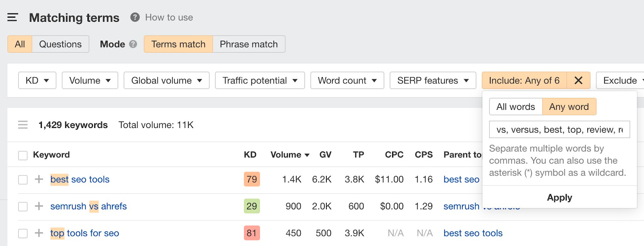Click the include words text input field
Image resolution: width=644 pixels, height=246 pixels.
[559, 130]
